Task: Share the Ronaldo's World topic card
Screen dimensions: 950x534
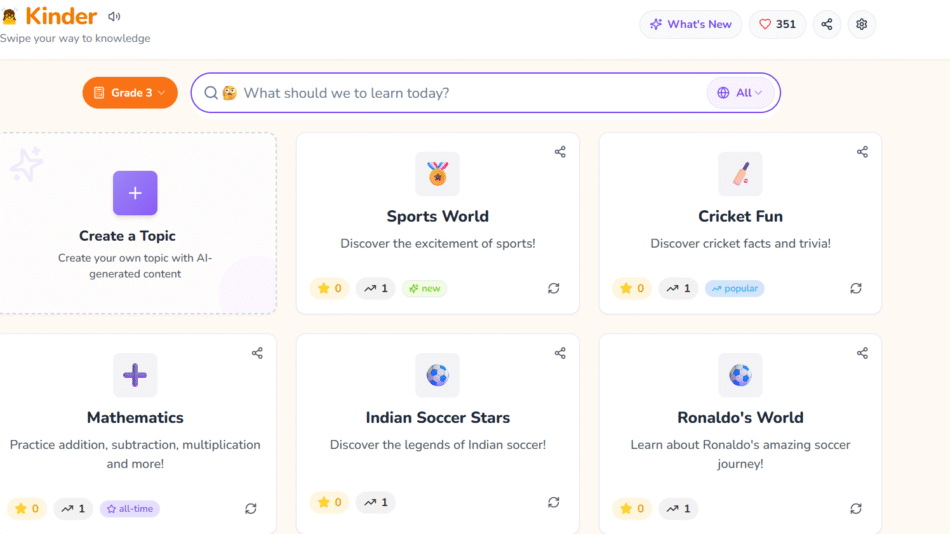Action: coord(862,353)
